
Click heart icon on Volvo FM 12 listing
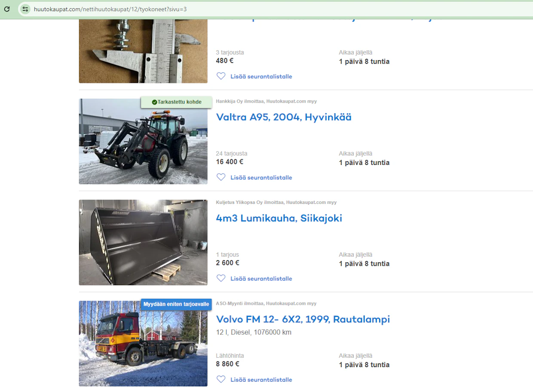221,380
